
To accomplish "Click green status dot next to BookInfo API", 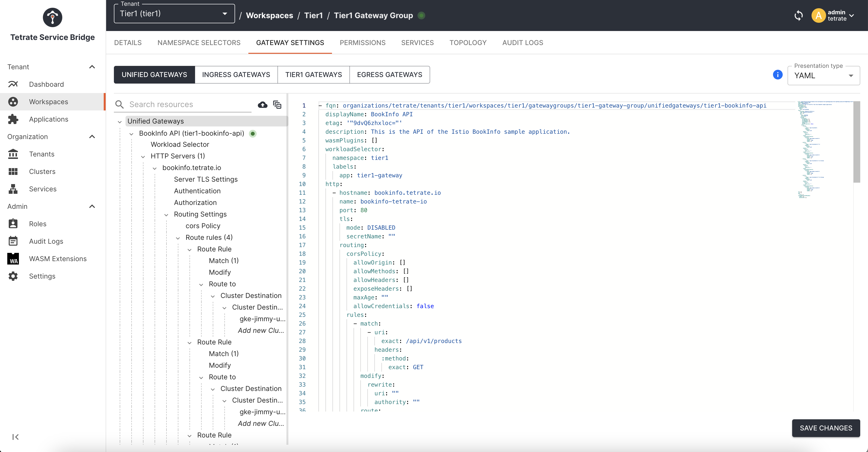I will click(x=253, y=133).
